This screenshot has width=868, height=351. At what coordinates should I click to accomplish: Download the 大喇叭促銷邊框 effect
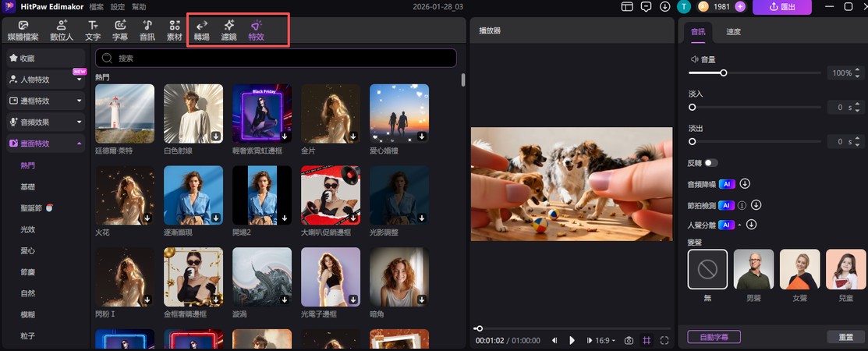click(x=353, y=218)
